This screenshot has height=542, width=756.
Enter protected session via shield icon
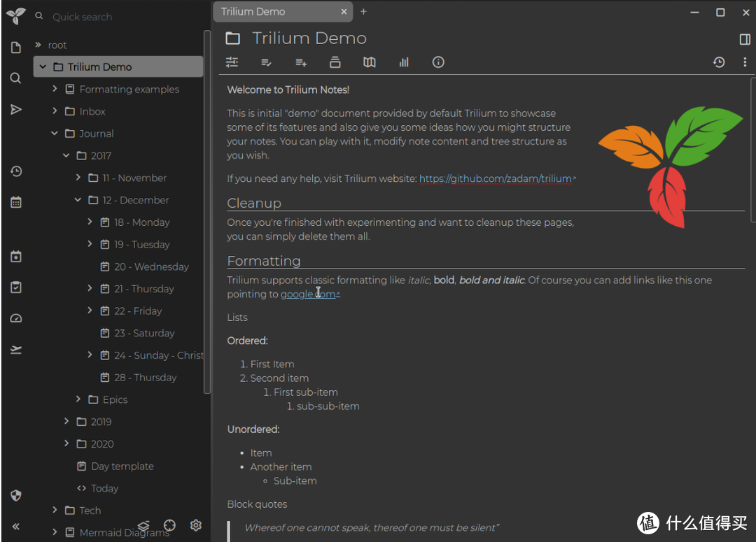(x=15, y=496)
